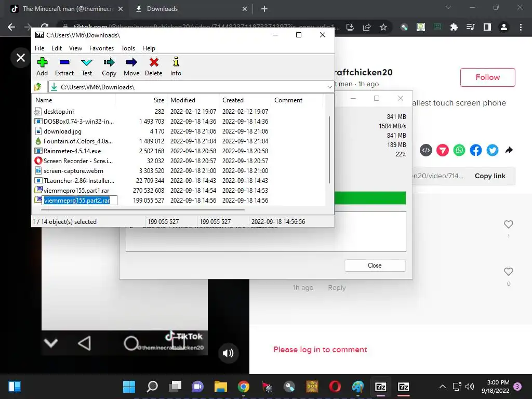
Task: Click the Info toolbar icon
Action: pos(176,66)
